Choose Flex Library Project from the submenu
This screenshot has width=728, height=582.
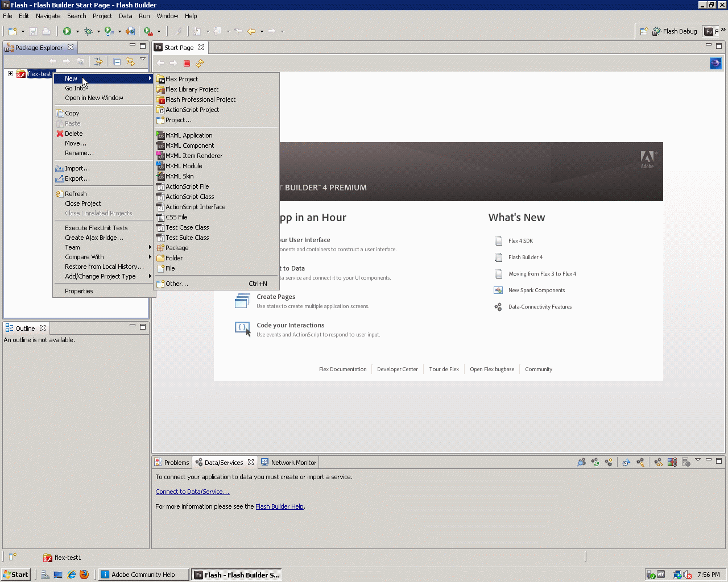point(217,89)
